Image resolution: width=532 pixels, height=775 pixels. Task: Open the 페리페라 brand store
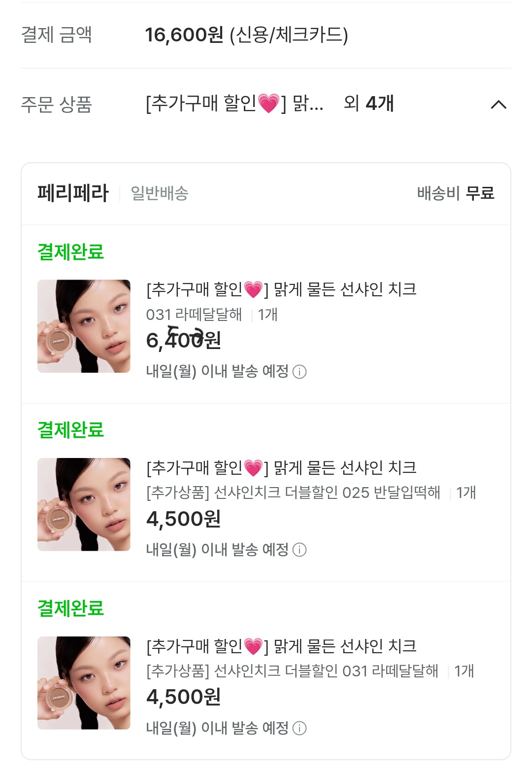(73, 193)
